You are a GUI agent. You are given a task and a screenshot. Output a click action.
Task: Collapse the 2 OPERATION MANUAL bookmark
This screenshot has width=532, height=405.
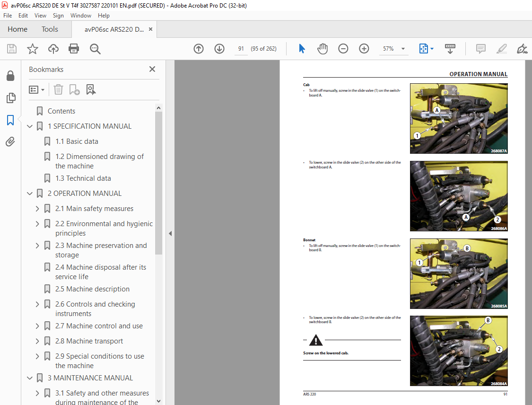pyautogui.click(x=30, y=194)
